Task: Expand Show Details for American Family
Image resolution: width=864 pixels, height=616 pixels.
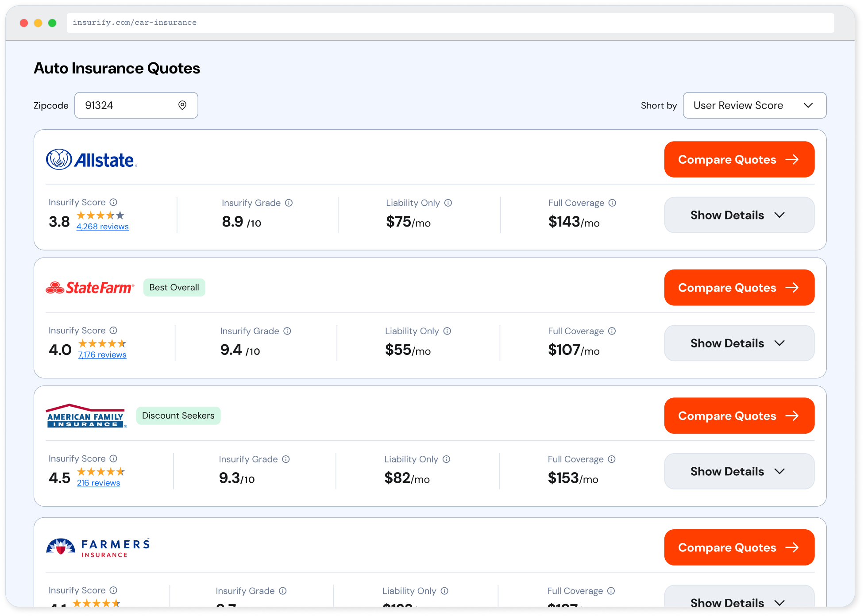Action: [739, 471]
